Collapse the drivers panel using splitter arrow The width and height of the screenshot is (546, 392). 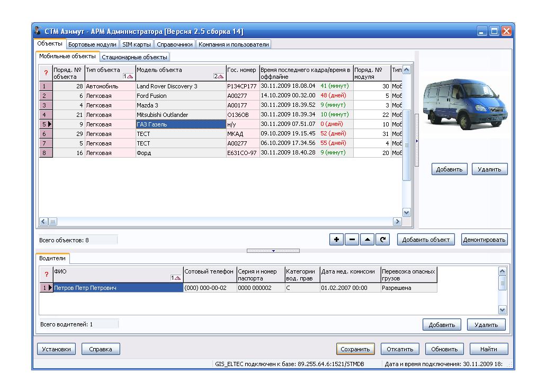pos(273,251)
